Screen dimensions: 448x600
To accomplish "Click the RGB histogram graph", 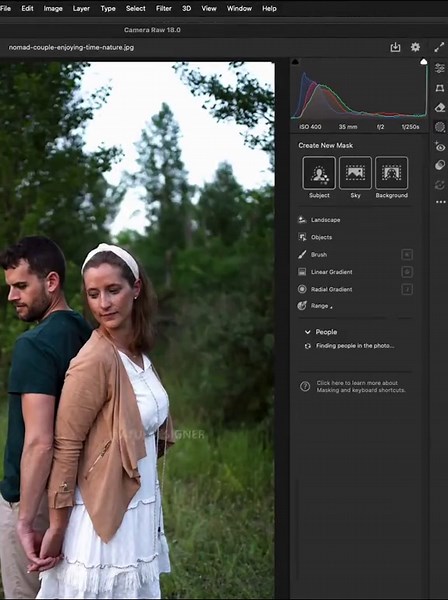I will pos(359,92).
